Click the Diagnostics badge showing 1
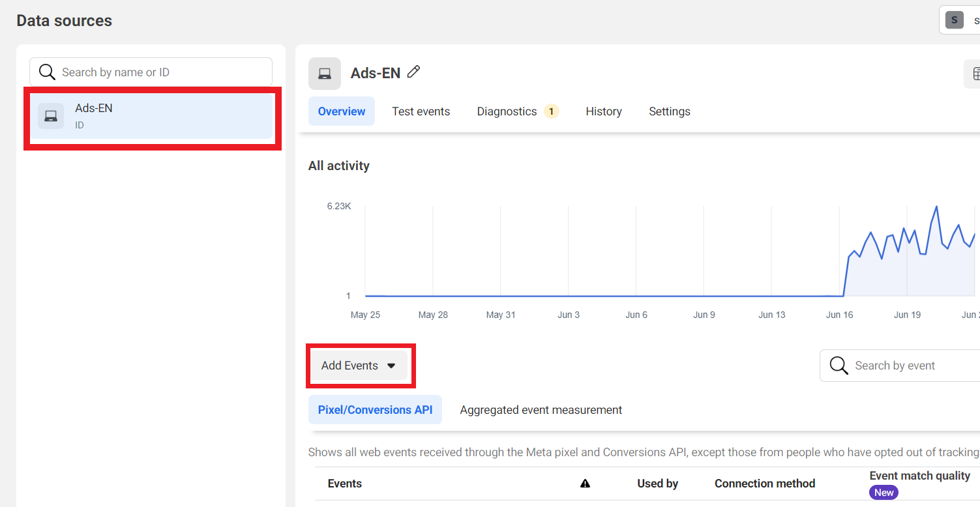Viewport: 980px width, 507px height. tap(551, 111)
